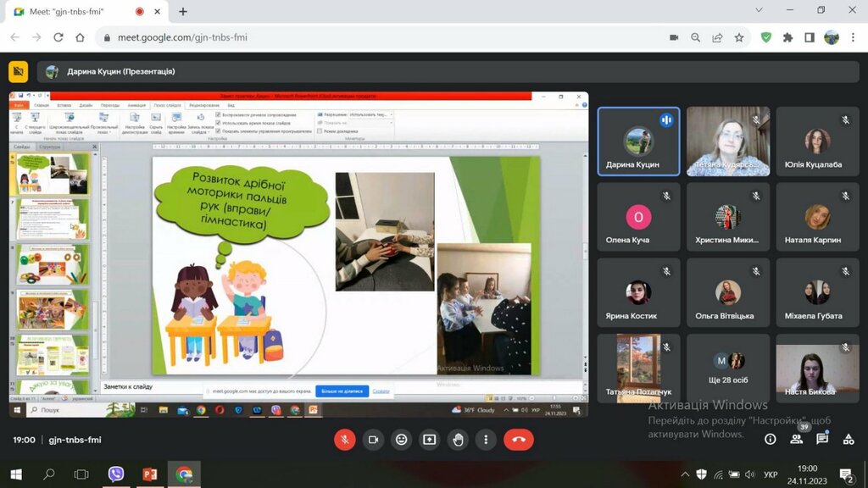Open a new tab with plus button

(x=183, y=11)
